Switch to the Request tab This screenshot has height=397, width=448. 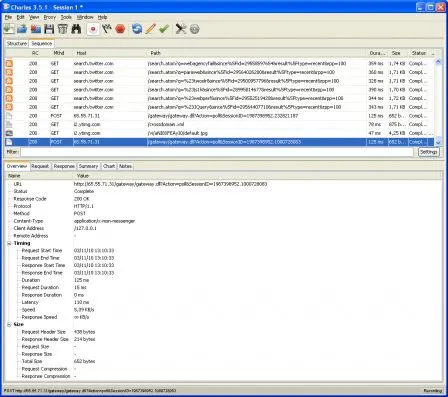point(40,166)
